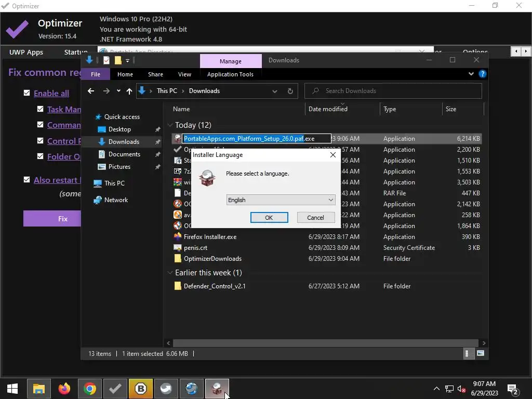Open File Explorer from taskbar
This screenshot has width=532, height=399.
tap(38, 389)
